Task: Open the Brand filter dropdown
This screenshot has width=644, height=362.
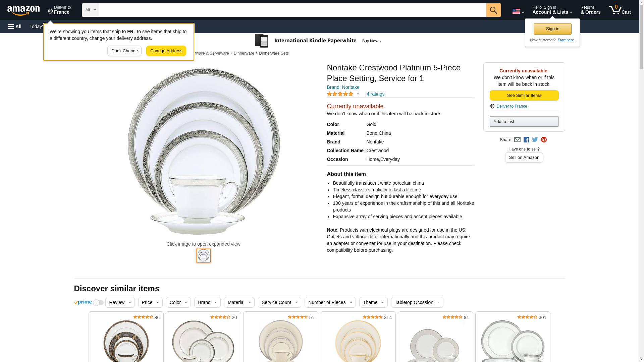Action: [x=207, y=302]
